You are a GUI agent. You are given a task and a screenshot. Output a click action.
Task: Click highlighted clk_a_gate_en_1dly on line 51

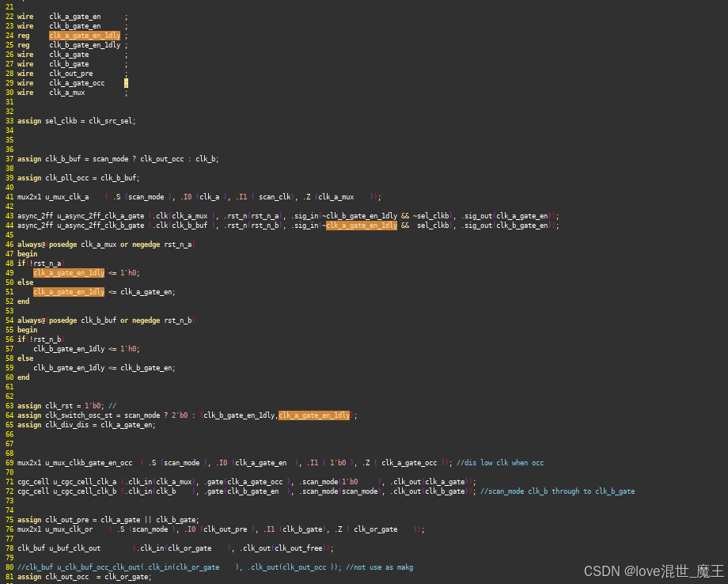coord(68,291)
